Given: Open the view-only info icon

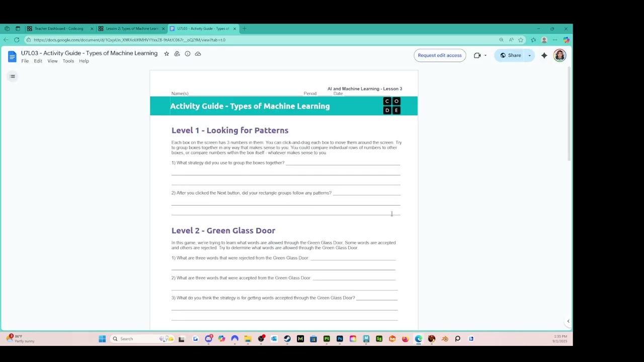Looking at the screenshot, I should click(188, 54).
